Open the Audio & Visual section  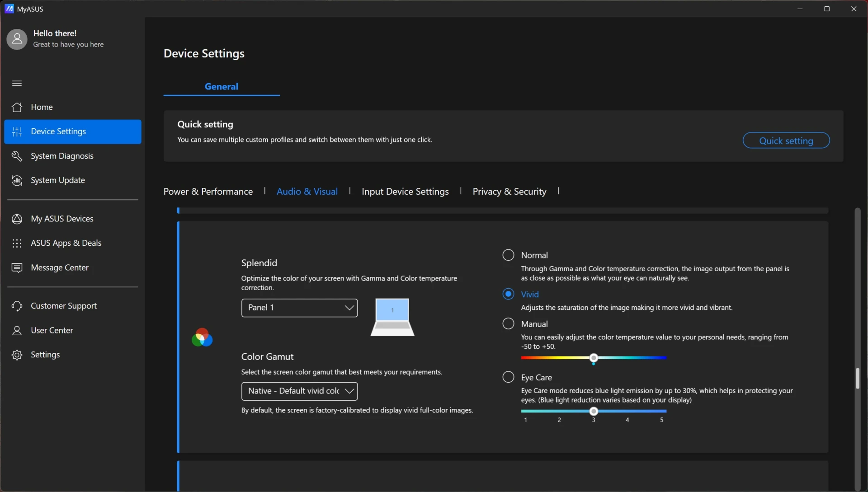(x=307, y=192)
